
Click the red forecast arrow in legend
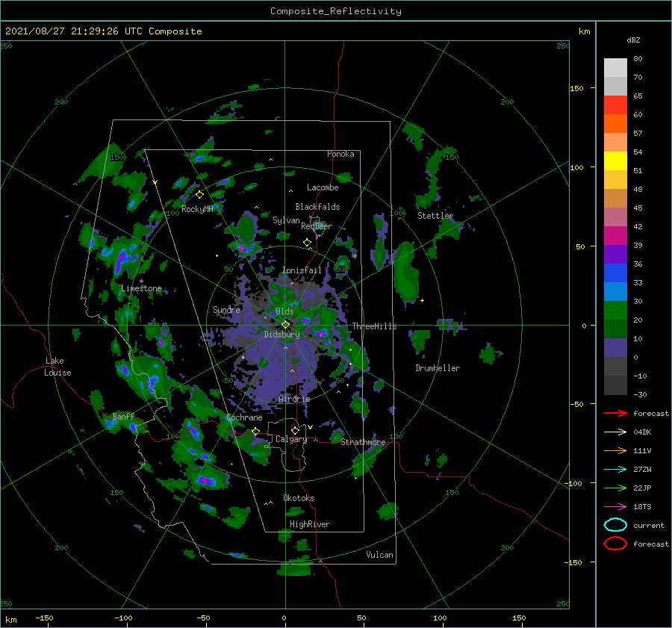click(x=615, y=413)
